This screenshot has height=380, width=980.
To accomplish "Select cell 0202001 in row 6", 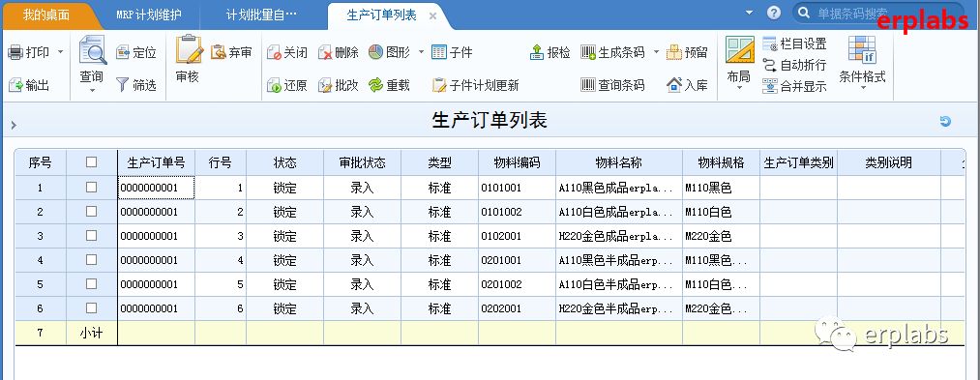I will click(517, 308).
